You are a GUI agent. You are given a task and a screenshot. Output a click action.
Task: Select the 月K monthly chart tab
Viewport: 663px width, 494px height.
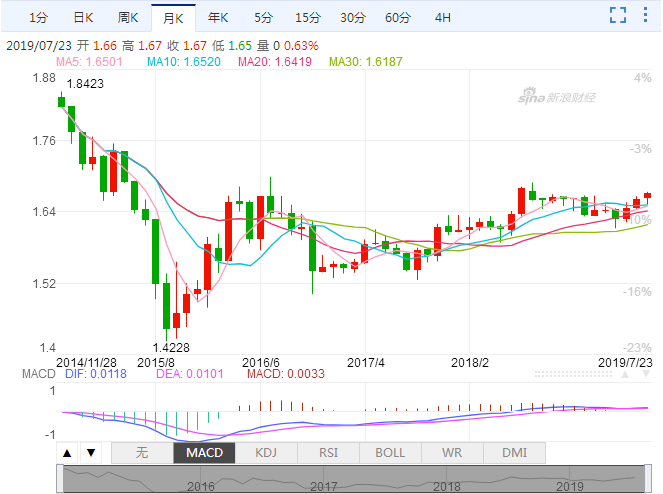pyautogui.click(x=173, y=18)
